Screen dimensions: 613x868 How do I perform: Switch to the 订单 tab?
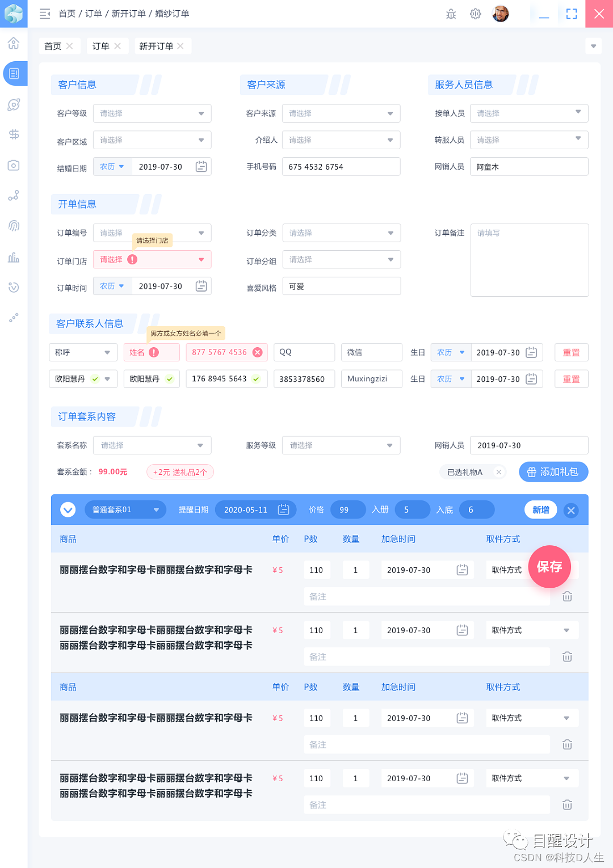[100, 46]
